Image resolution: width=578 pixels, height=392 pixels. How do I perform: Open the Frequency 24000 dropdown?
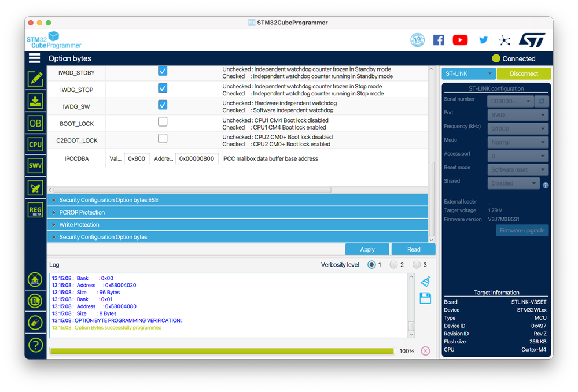pyautogui.click(x=518, y=128)
